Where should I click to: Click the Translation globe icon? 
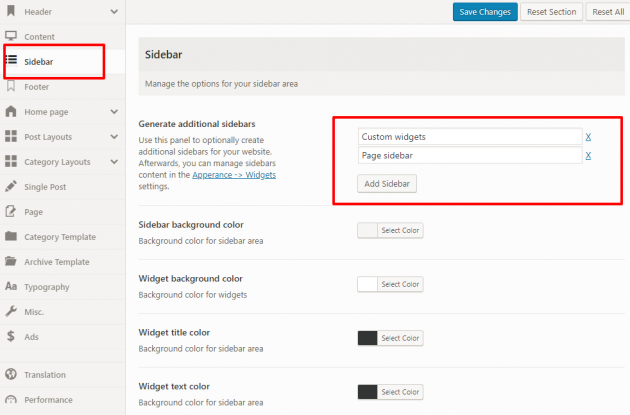[11, 374]
